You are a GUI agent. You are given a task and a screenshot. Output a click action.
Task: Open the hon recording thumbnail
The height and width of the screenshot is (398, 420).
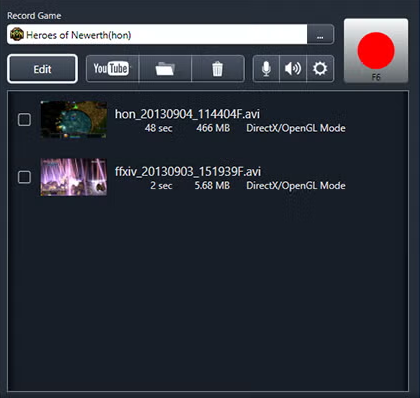tap(74, 119)
